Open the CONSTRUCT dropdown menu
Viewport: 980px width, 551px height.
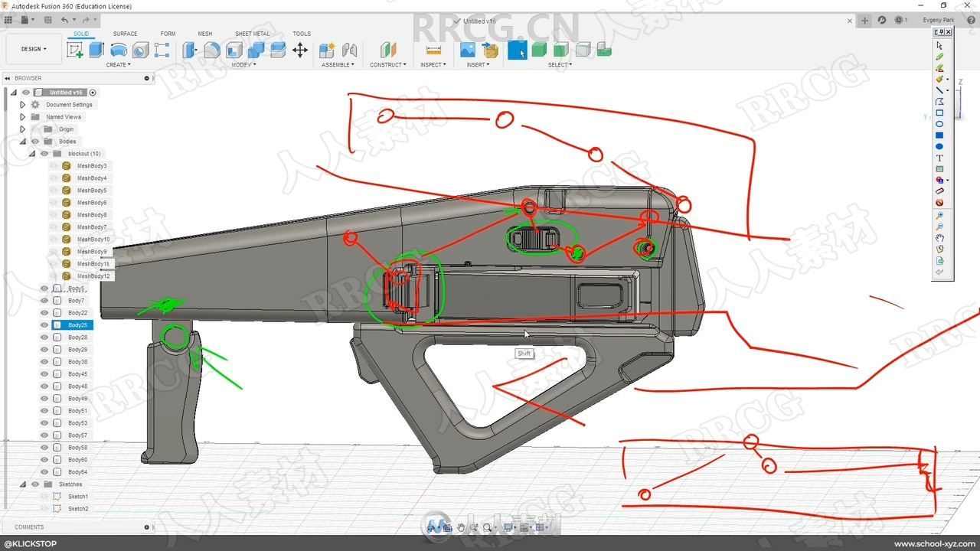(388, 65)
